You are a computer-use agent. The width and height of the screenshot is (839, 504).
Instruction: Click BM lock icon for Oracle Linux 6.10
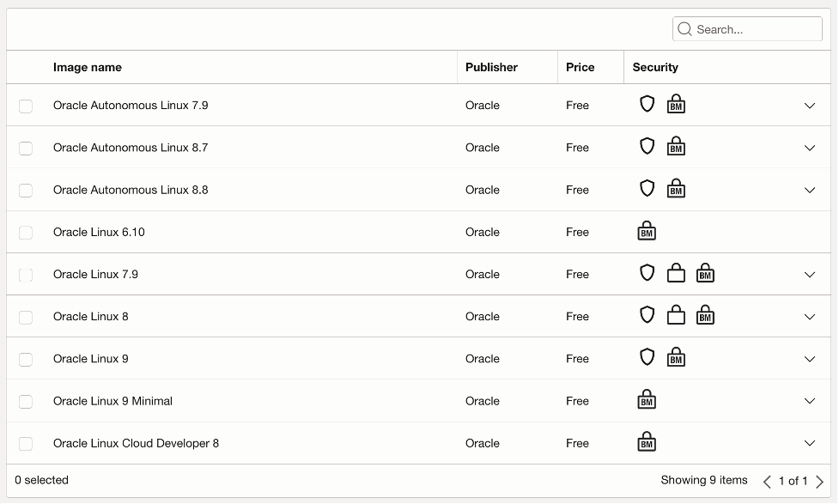point(647,231)
